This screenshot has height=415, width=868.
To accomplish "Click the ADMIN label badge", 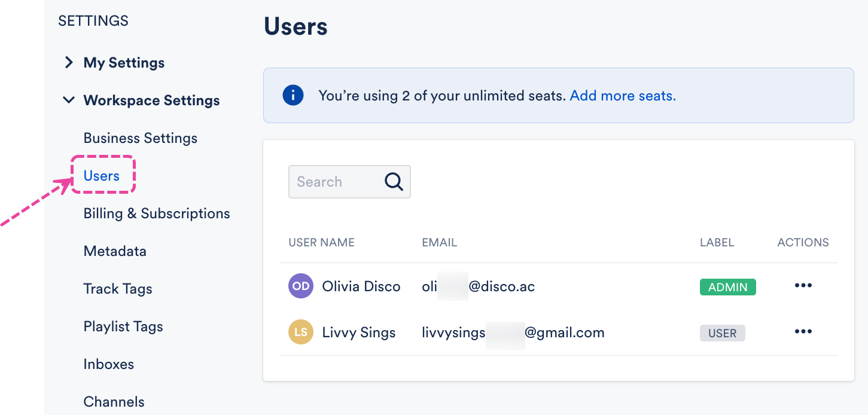I will [727, 287].
